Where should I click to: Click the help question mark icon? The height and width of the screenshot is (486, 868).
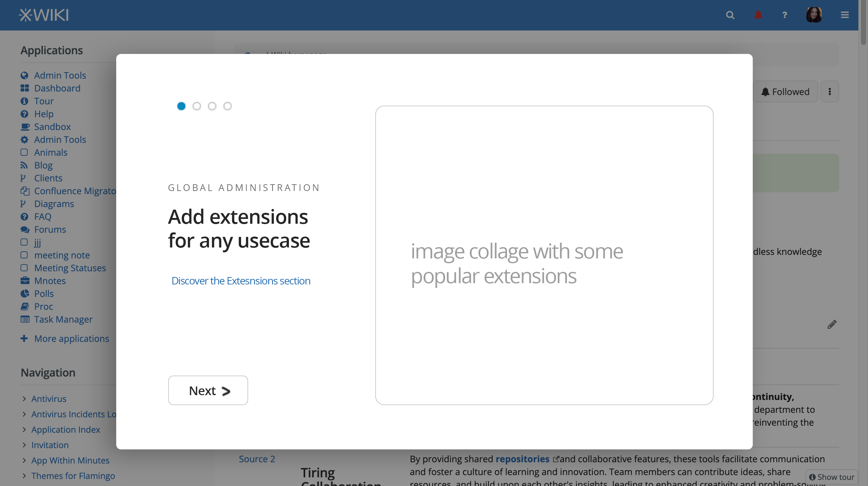(785, 15)
